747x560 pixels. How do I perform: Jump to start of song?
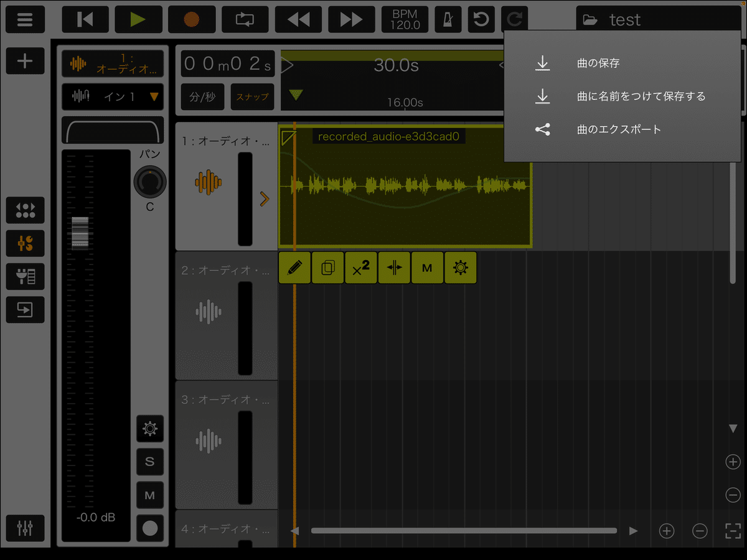85,19
